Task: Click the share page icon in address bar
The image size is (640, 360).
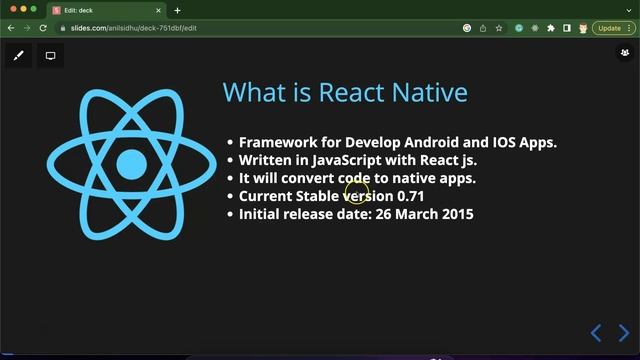Action: pos(483,28)
